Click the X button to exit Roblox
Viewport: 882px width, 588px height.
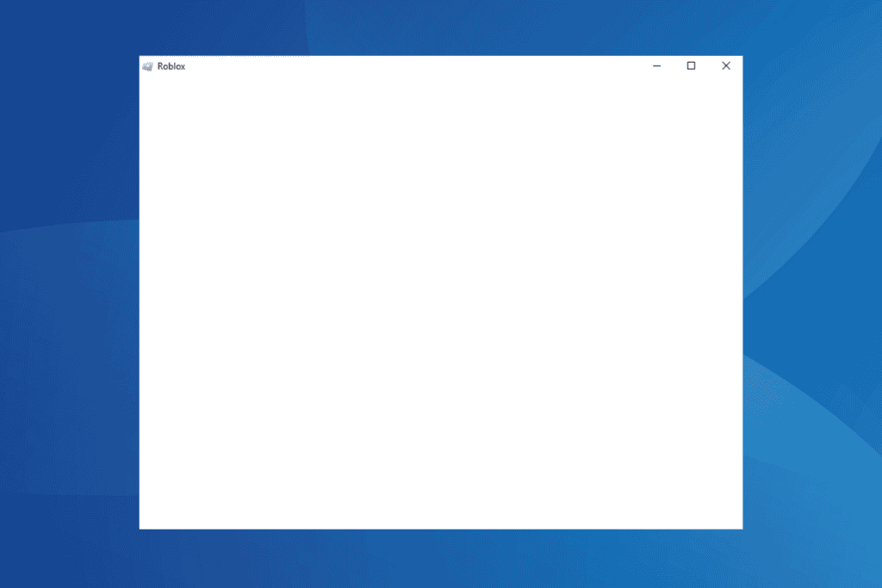(725, 65)
